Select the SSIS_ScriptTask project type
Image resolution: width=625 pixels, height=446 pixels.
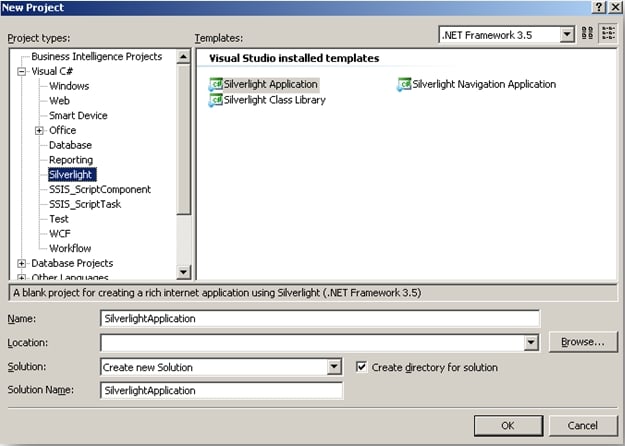85,204
